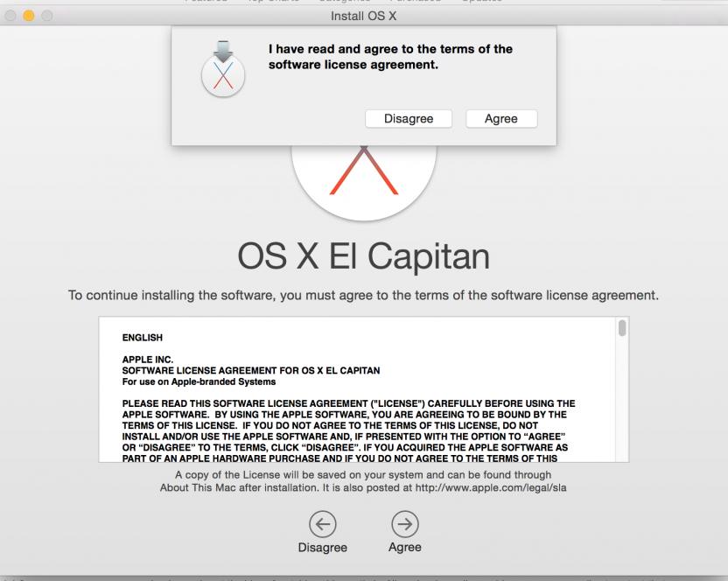Click Disagree in the license confirmation sheet

[x=409, y=119]
